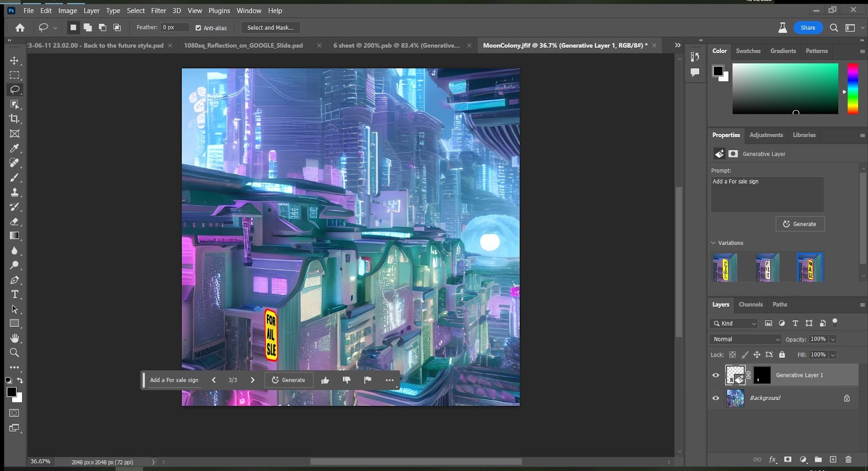Uncheck the Anti-alias checkbox
The height and width of the screenshot is (471, 868).
click(x=198, y=28)
